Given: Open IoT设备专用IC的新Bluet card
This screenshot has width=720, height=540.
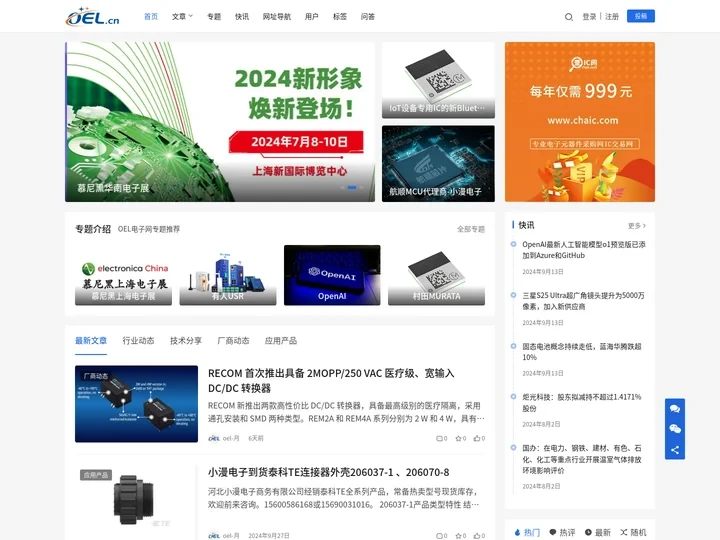Looking at the screenshot, I should pyautogui.click(x=439, y=80).
